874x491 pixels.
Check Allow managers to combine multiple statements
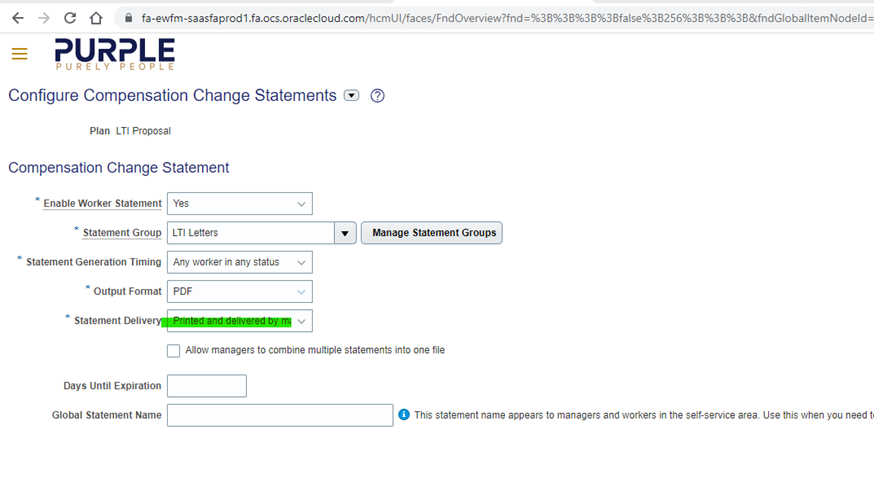point(173,351)
